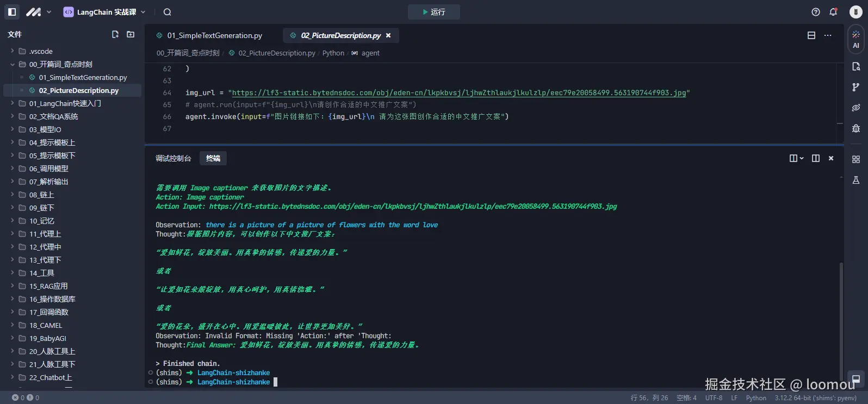This screenshot has width=868, height=404.
Task: Create a new file in explorer
Action: [115, 34]
